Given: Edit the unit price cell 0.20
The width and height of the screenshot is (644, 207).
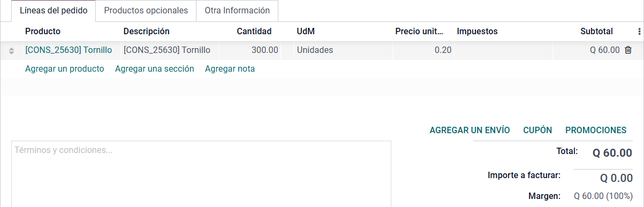Looking at the screenshot, I should point(423,50).
